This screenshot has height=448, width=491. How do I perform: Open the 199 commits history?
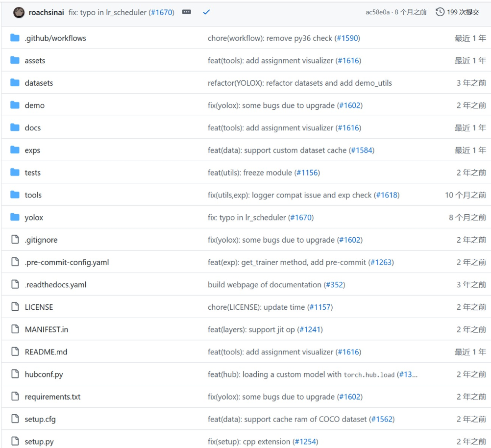457,12
